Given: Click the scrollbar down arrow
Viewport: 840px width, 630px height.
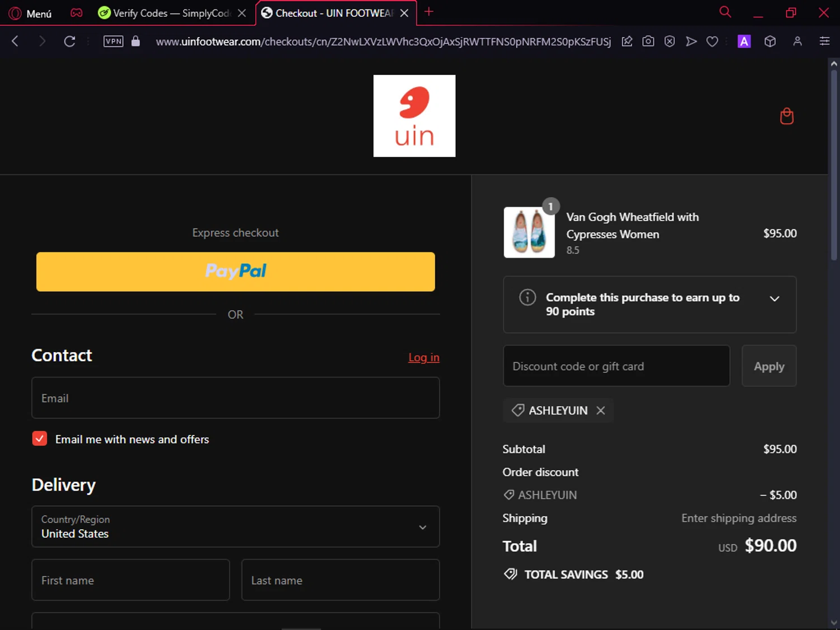Looking at the screenshot, I should pos(834,623).
